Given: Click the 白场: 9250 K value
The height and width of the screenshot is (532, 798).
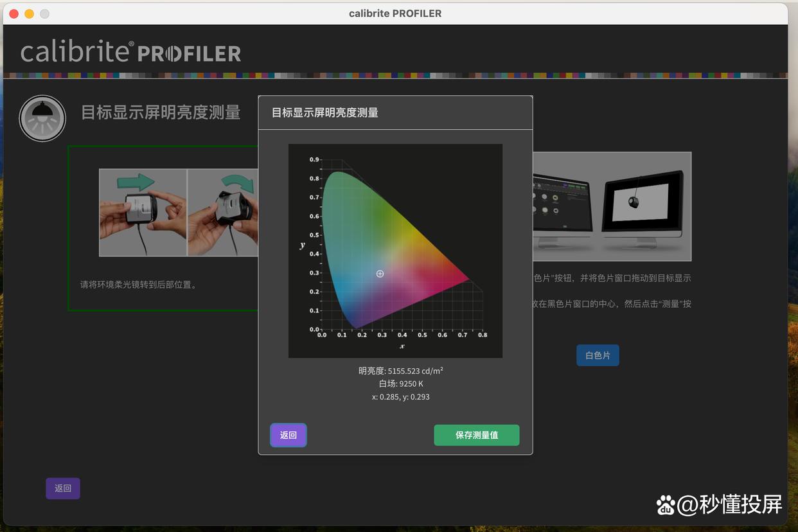Looking at the screenshot, I should click(x=401, y=384).
